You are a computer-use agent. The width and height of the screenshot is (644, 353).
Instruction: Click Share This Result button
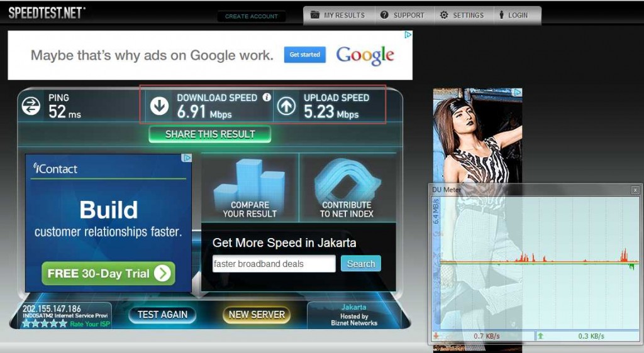(x=210, y=134)
